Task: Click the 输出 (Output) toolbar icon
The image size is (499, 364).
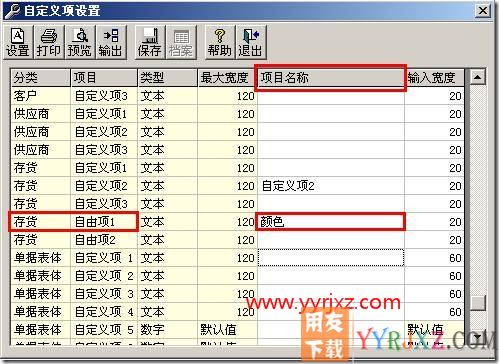Action: pyautogui.click(x=110, y=43)
